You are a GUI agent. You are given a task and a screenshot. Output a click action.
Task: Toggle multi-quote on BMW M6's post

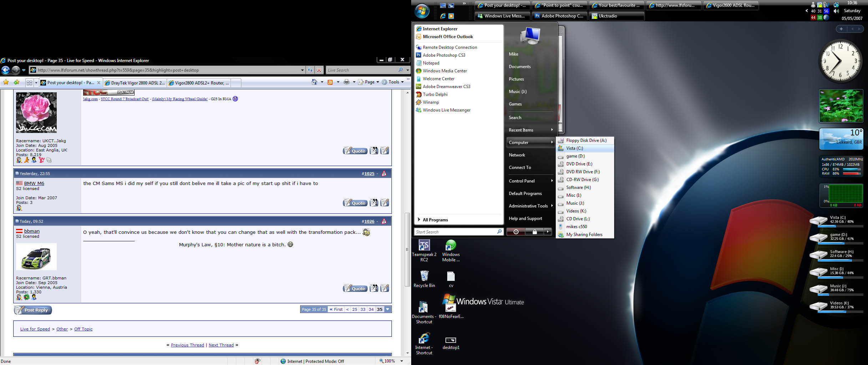374,202
